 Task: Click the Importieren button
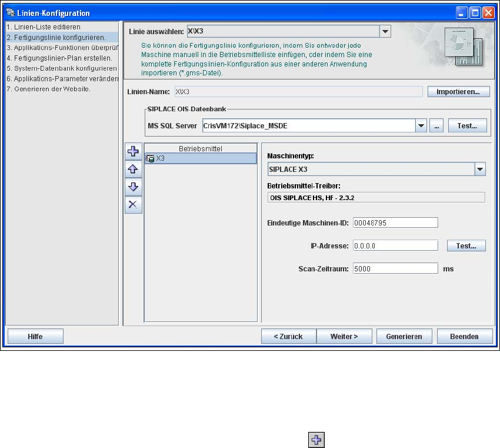click(458, 92)
